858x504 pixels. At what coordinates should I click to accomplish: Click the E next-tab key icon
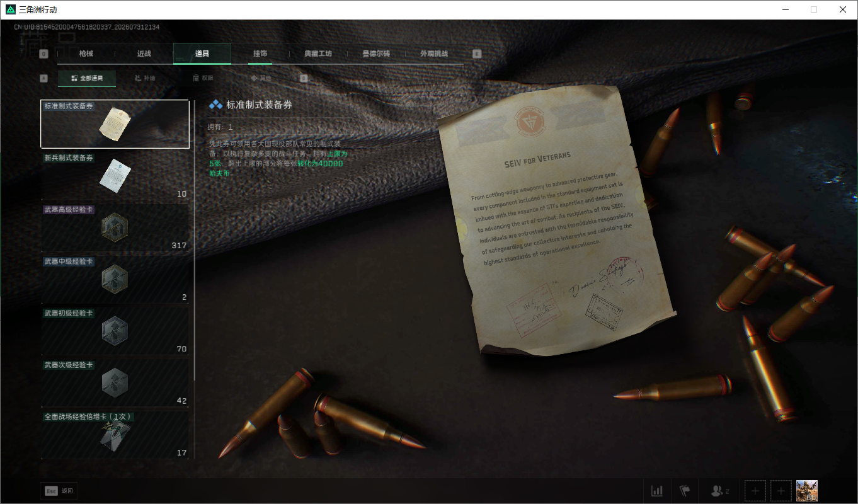(477, 54)
